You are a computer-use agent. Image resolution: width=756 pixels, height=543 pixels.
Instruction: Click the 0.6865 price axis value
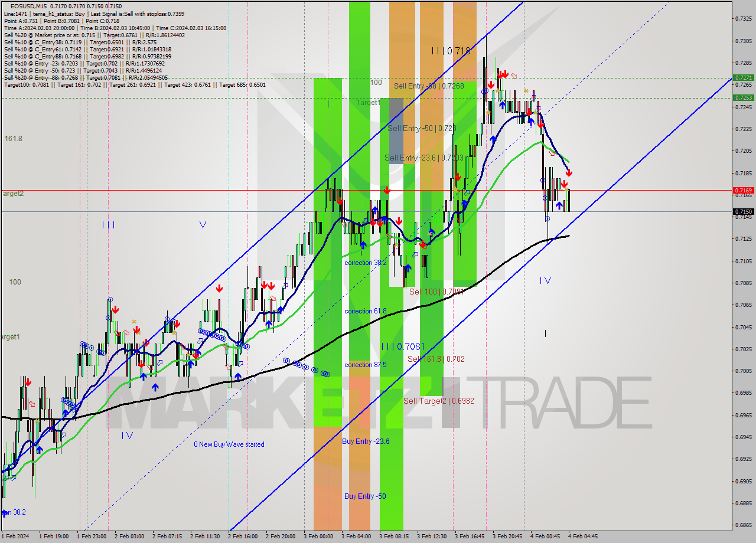pos(744,525)
